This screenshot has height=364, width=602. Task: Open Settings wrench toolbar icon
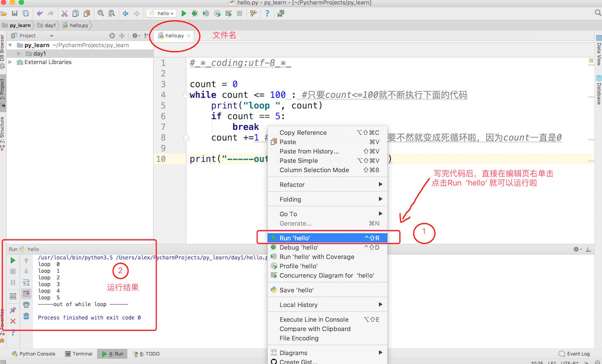(253, 14)
